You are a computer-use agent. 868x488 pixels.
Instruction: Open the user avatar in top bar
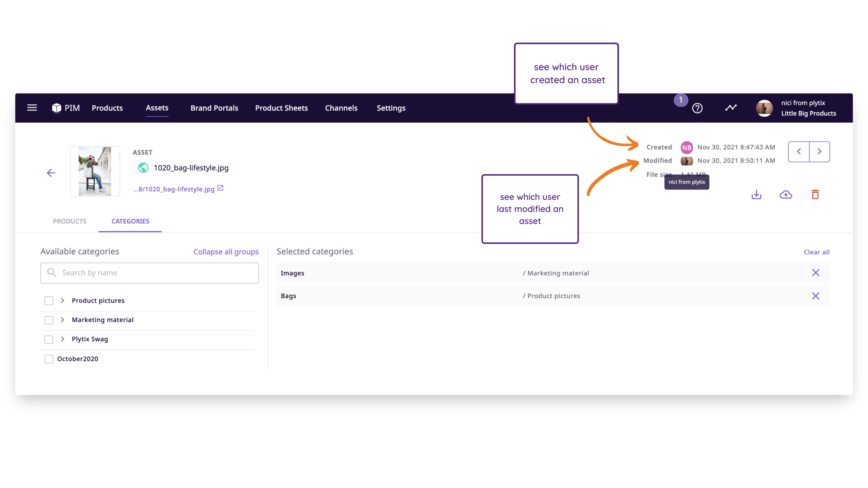pos(764,108)
